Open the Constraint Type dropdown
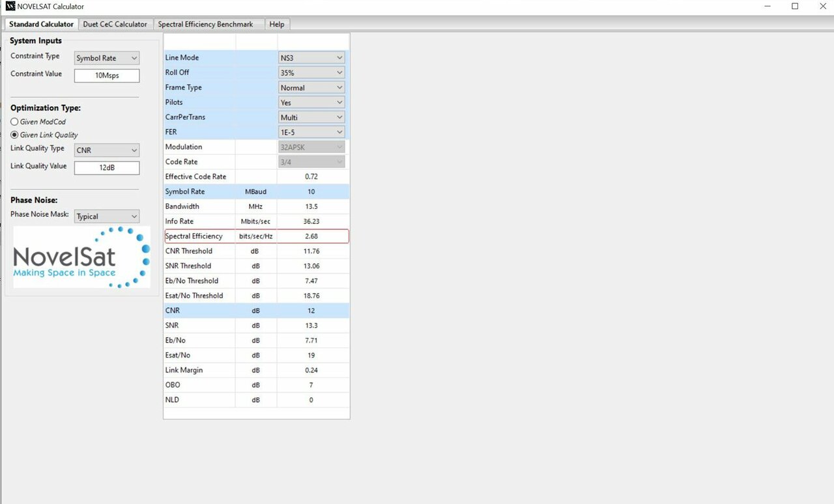This screenshot has width=834, height=504. [106, 58]
